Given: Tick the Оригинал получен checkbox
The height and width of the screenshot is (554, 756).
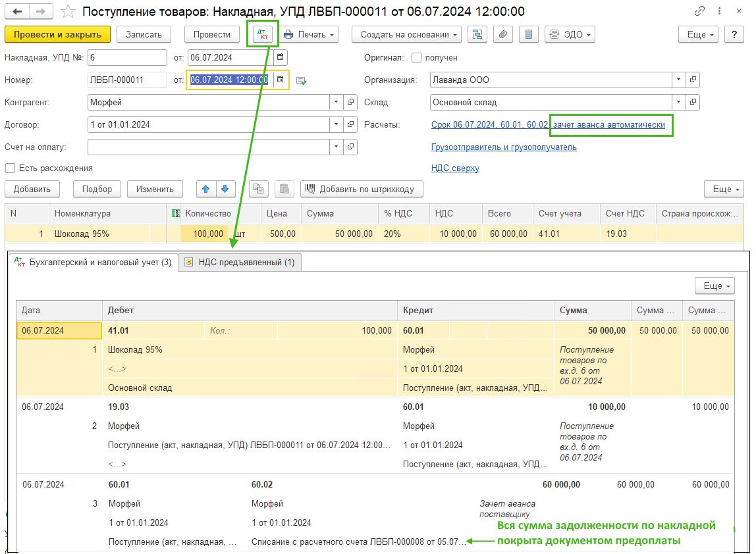Looking at the screenshot, I should pos(417,58).
